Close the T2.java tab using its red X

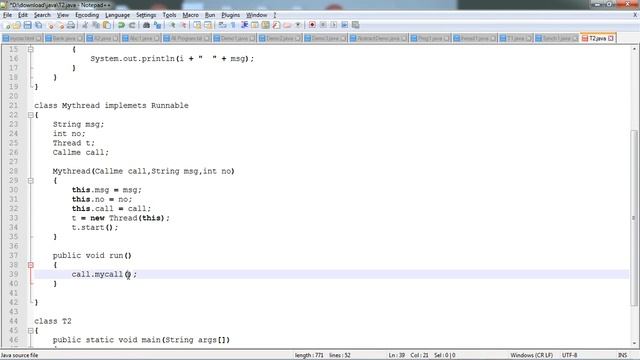pos(611,38)
